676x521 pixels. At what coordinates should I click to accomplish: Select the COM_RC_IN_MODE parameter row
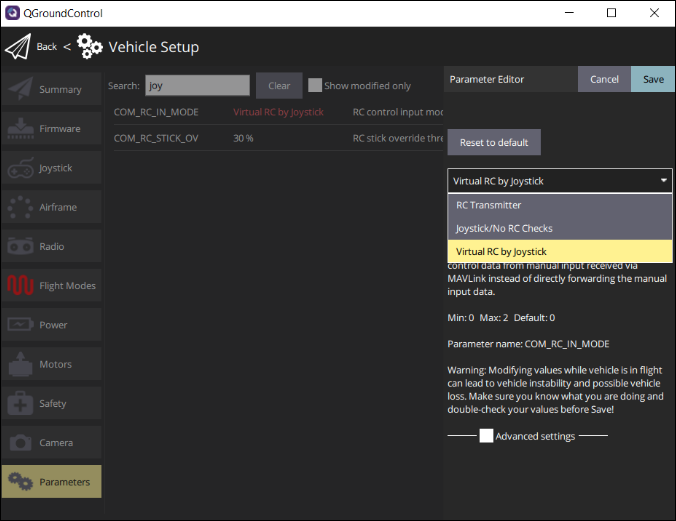[x=278, y=112]
